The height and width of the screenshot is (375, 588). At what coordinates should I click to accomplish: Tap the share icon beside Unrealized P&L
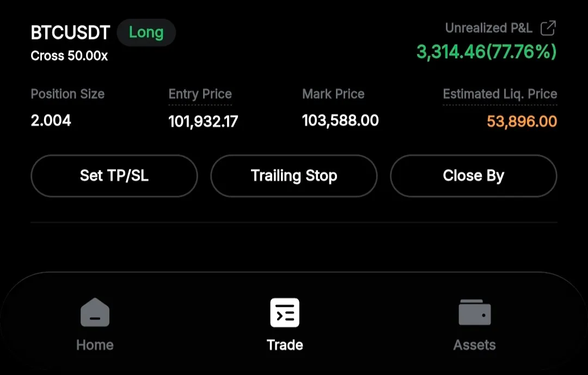[x=548, y=28]
